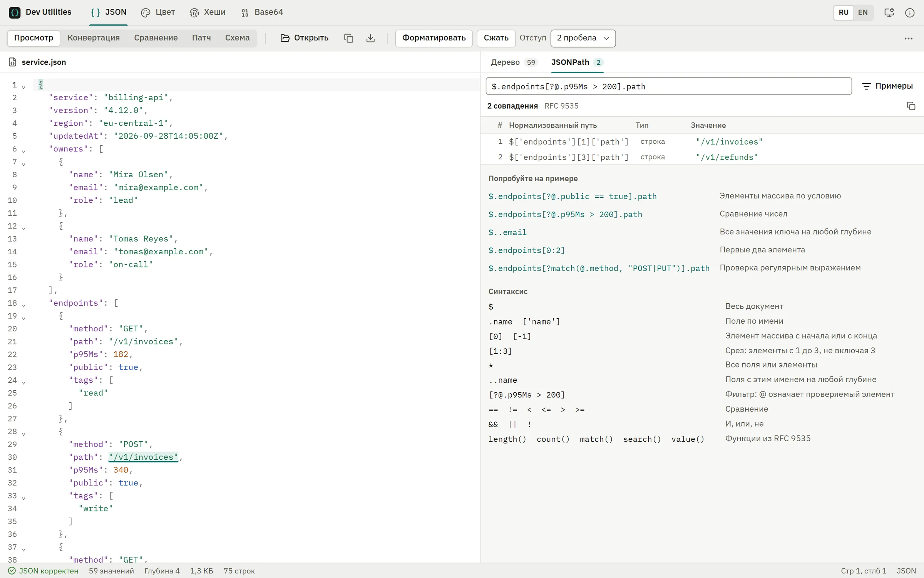Select result row with "/v1/refunds"
The height and width of the screenshot is (578, 924).
click(702, 157)
